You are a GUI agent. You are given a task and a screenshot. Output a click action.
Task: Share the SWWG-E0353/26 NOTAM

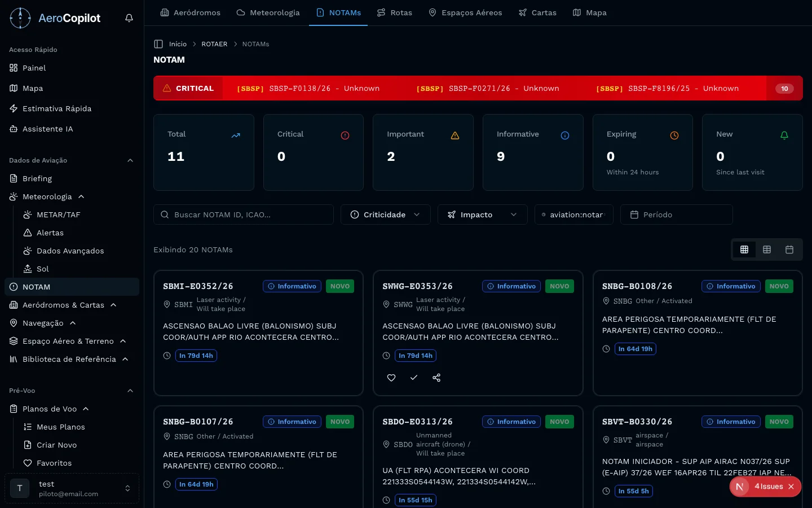436,378
